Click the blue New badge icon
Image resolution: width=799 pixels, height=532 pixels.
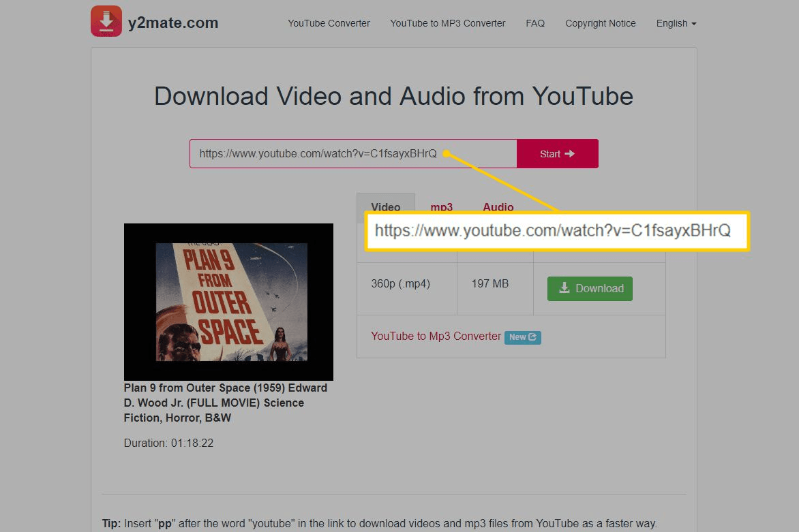click(523, 337)
